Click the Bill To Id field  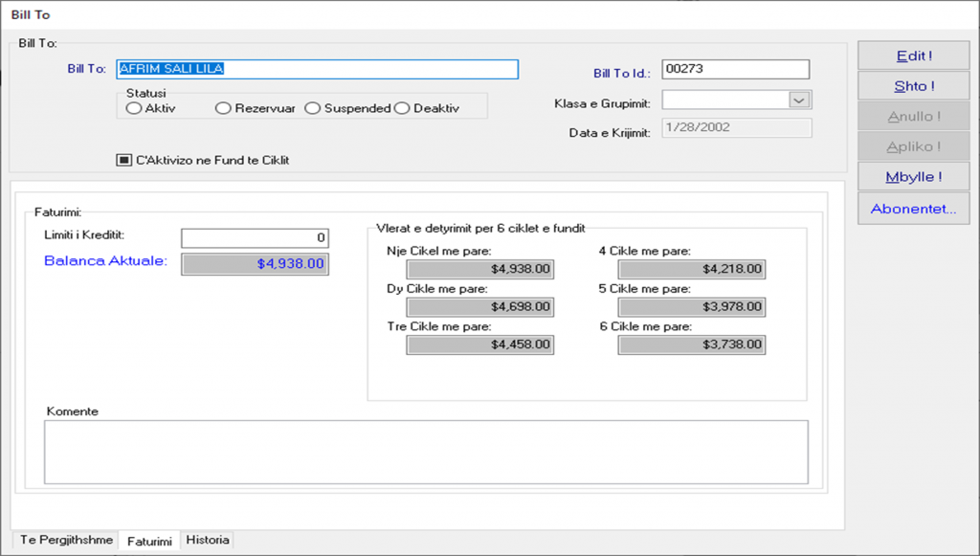coord(736,69)
